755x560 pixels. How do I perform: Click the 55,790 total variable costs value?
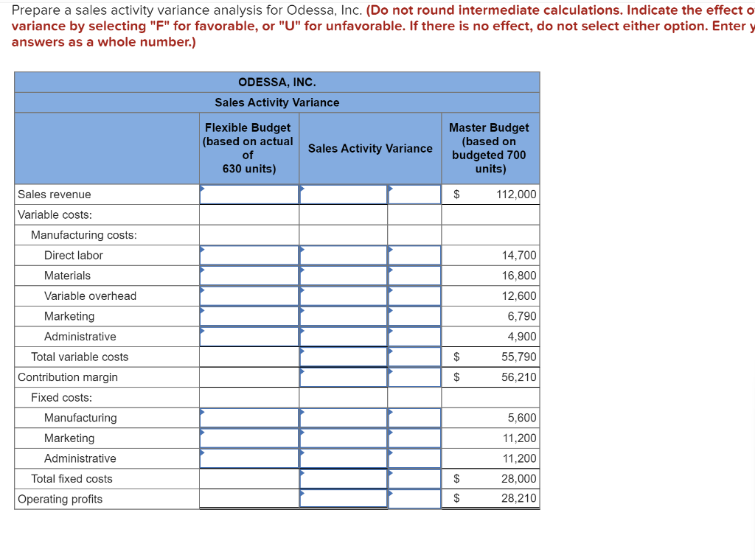[519, 357]
